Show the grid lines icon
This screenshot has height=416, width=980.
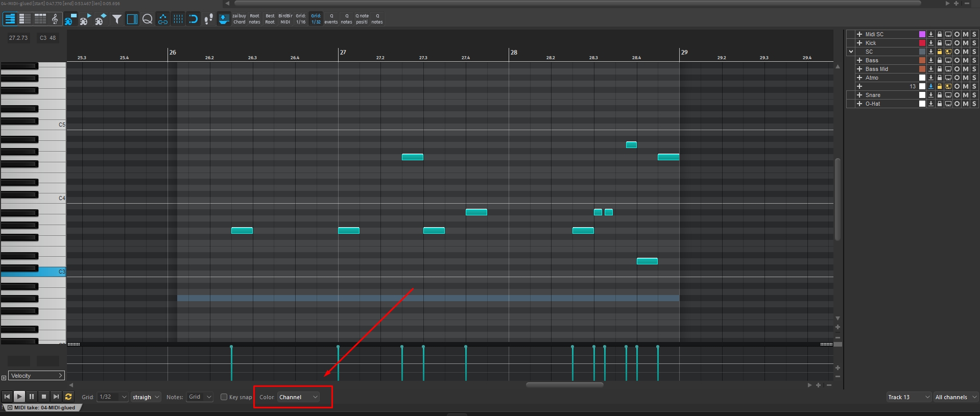[x=178, y=19]
